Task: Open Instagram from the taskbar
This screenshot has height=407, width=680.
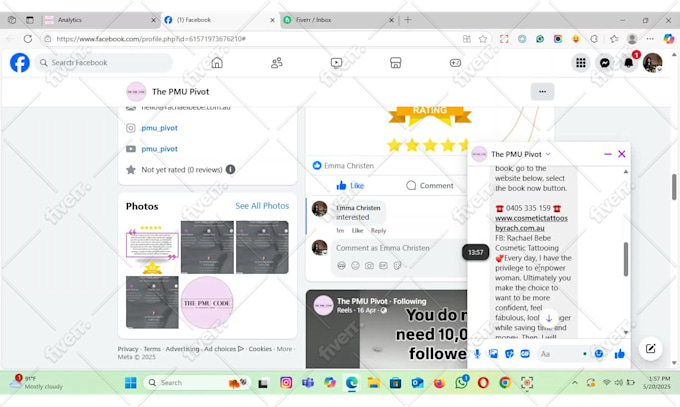Action: 286,383
